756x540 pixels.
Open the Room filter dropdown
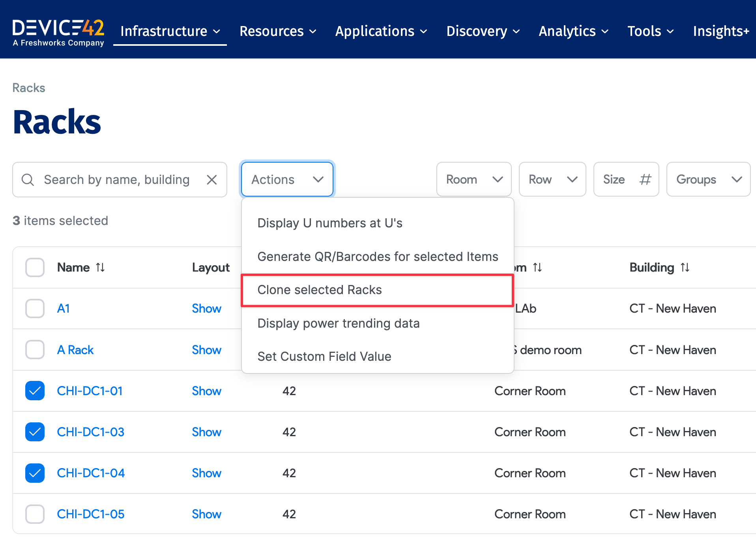point(473,179)
